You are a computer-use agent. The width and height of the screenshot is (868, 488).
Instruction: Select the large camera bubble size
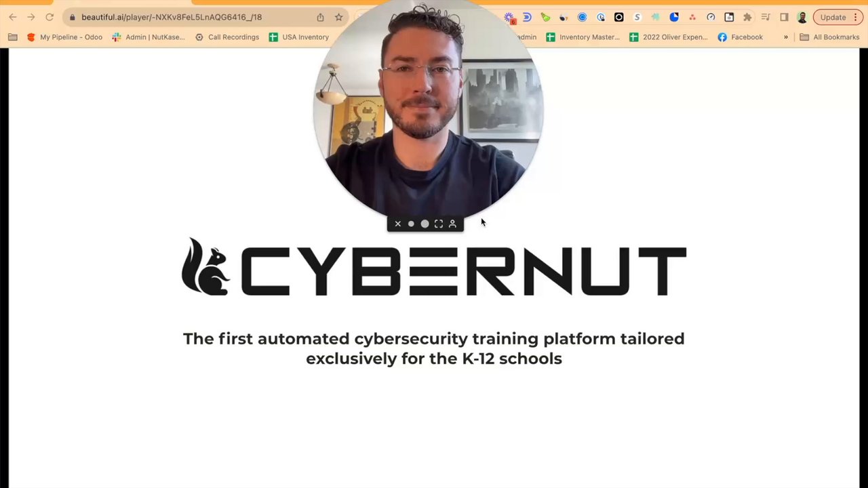click(x=425, y=224)
